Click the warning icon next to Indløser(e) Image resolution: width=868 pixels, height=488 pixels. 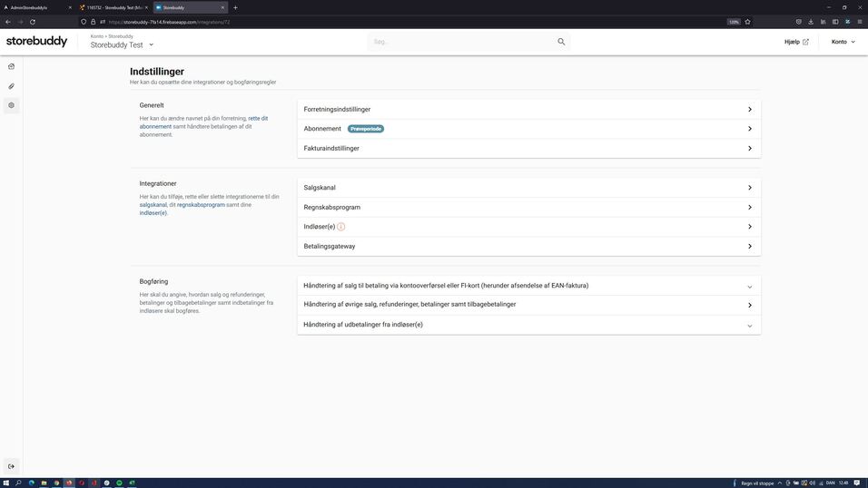click(x=341, y=227)
